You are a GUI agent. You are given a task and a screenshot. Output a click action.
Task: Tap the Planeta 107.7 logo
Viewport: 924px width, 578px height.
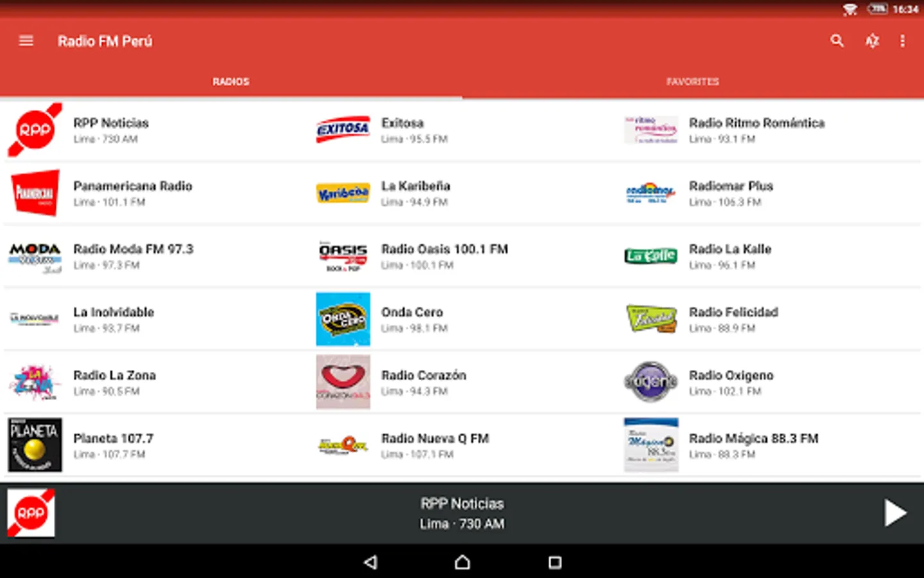(x=35, y=445)
